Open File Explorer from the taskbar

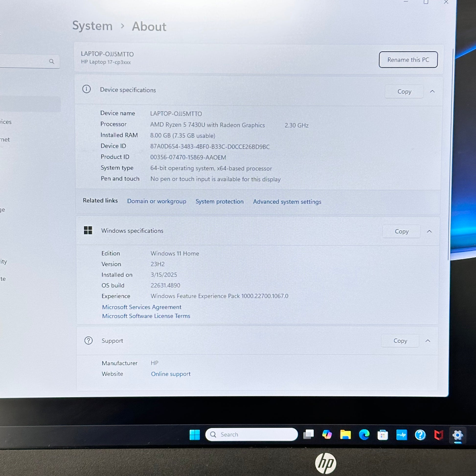click(x=345, y=435)
